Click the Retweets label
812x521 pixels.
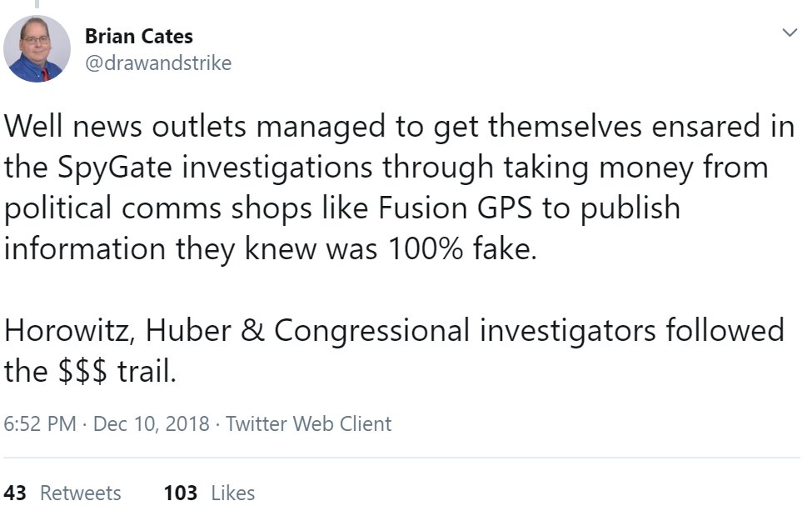(81, 493)
